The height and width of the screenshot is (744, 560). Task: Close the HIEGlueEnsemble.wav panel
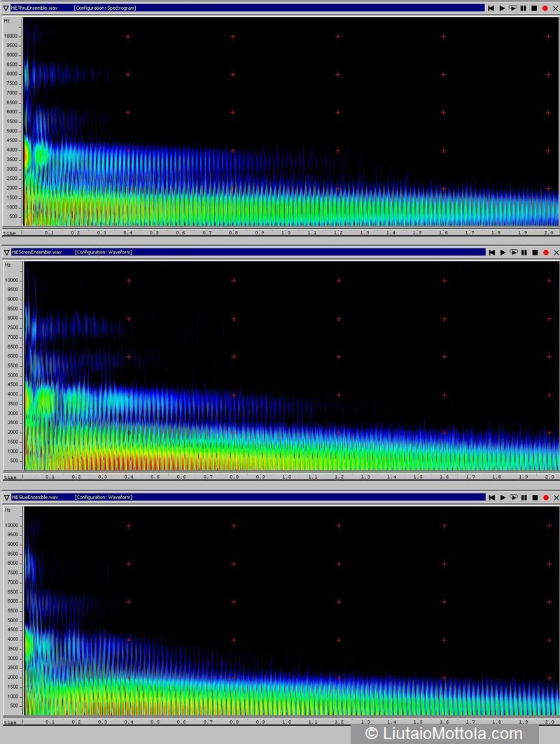click(556, 497)
